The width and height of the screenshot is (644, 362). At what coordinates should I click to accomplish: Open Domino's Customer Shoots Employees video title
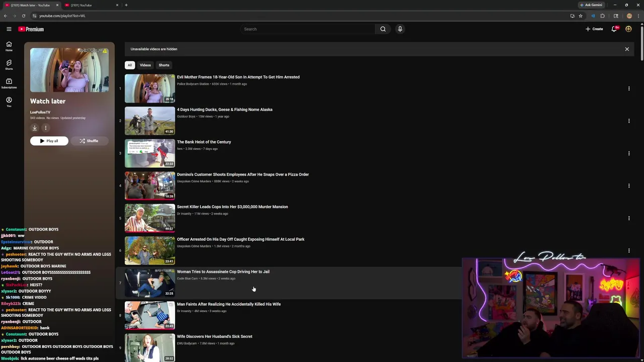[243, 174]
